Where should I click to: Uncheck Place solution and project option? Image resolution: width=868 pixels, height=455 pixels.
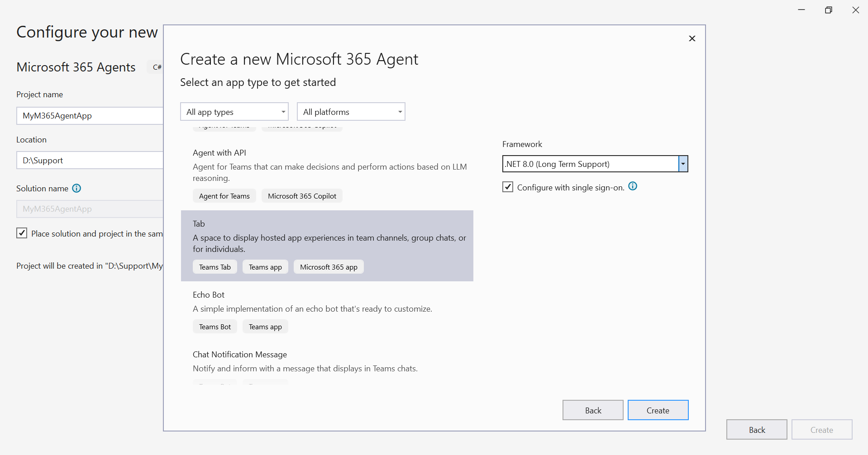(x=22, y=233)
